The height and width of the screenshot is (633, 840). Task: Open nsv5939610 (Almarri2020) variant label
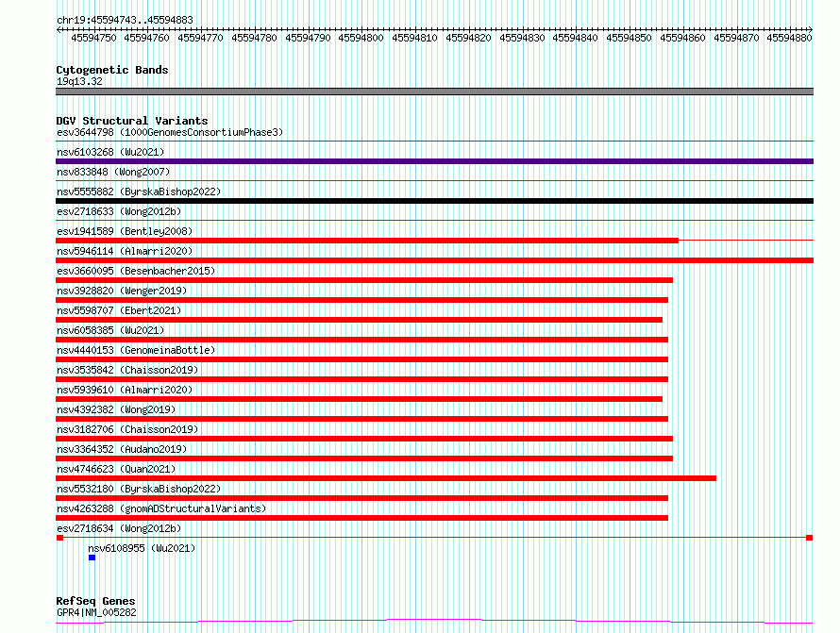(125, 390)
